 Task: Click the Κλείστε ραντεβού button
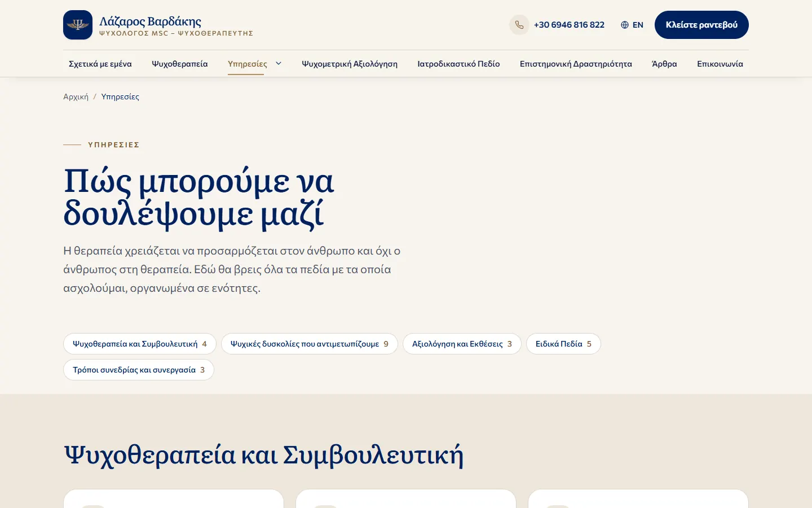701,25
